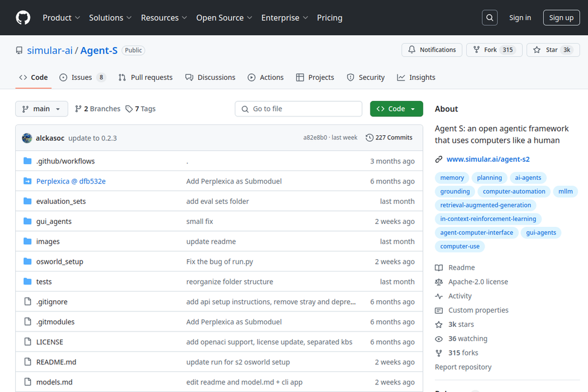Image resolution: width=588 pixels, height=392 pixels.
Task: Click the Sign up button
Action: pos(562,18)
